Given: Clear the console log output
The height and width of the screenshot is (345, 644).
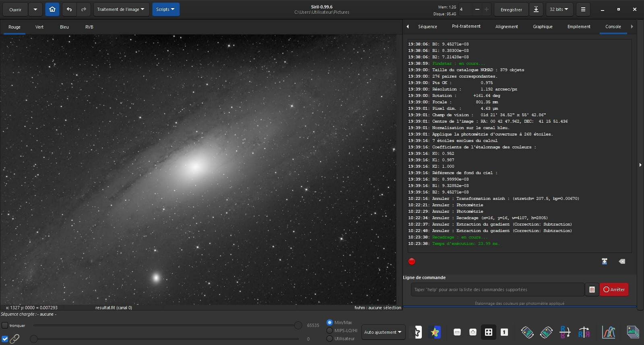Looking at the screenshot, I should click(x=622, y=261).
